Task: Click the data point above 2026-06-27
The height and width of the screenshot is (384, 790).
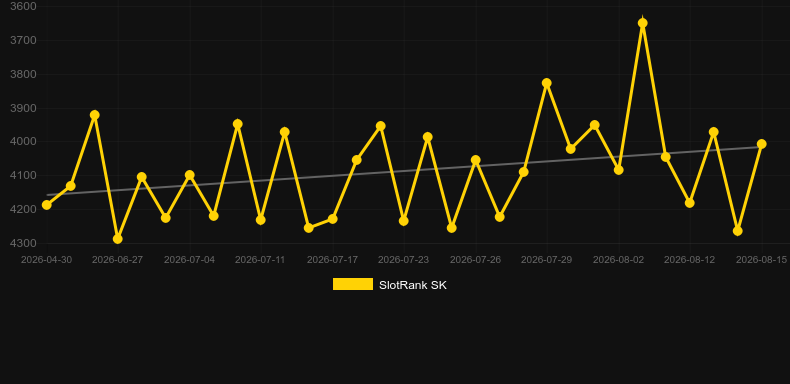Action: (118, 239)
